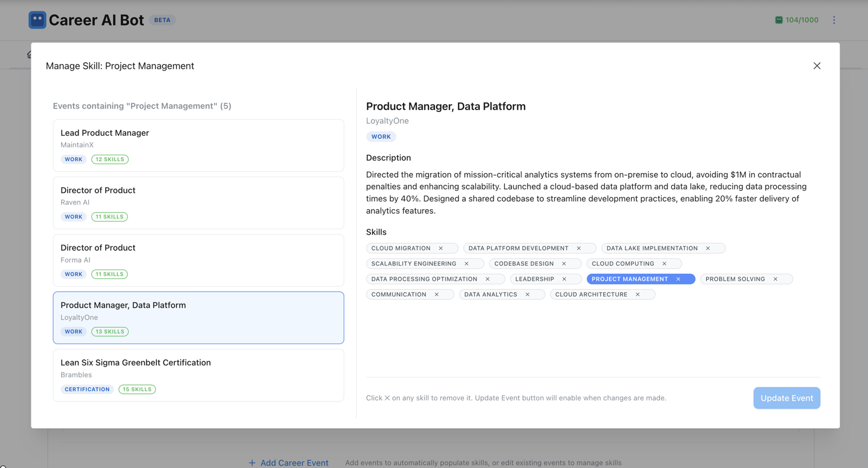Click the Certification badge on Brambles card
The height and width of the screenshot is (468, 868).
[x=87, y=389]
